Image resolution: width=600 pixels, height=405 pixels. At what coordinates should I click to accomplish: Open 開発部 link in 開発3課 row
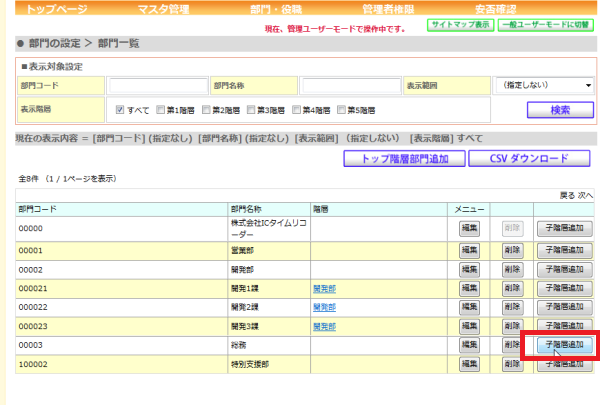[x=324, y=327]
